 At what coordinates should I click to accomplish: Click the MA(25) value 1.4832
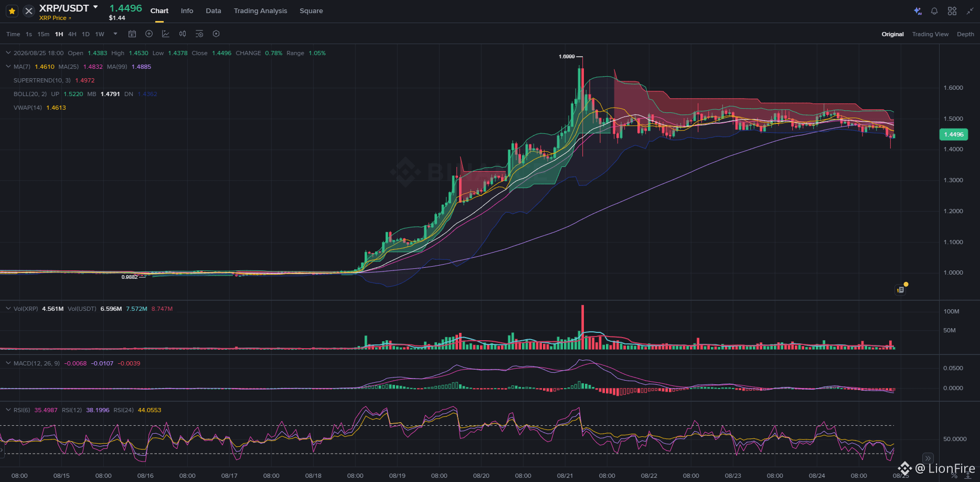pyautogui.click(x=93, y=67)
